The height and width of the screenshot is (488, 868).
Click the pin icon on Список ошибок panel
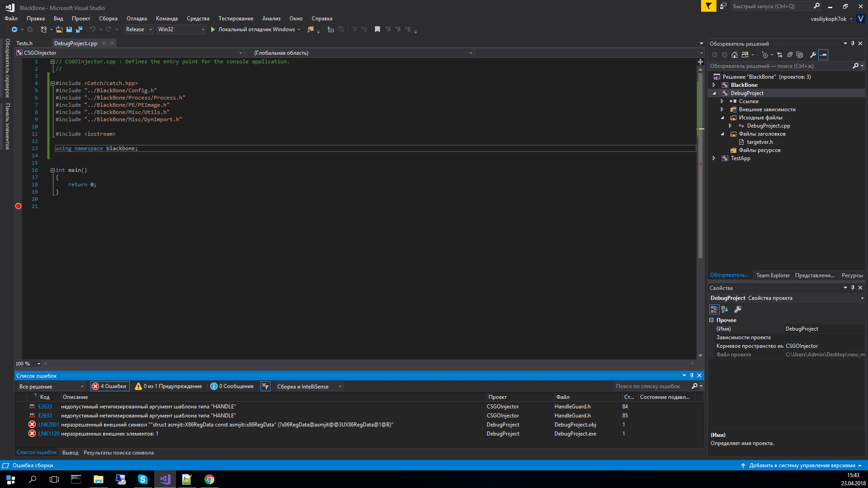click(x=691, y=375)
